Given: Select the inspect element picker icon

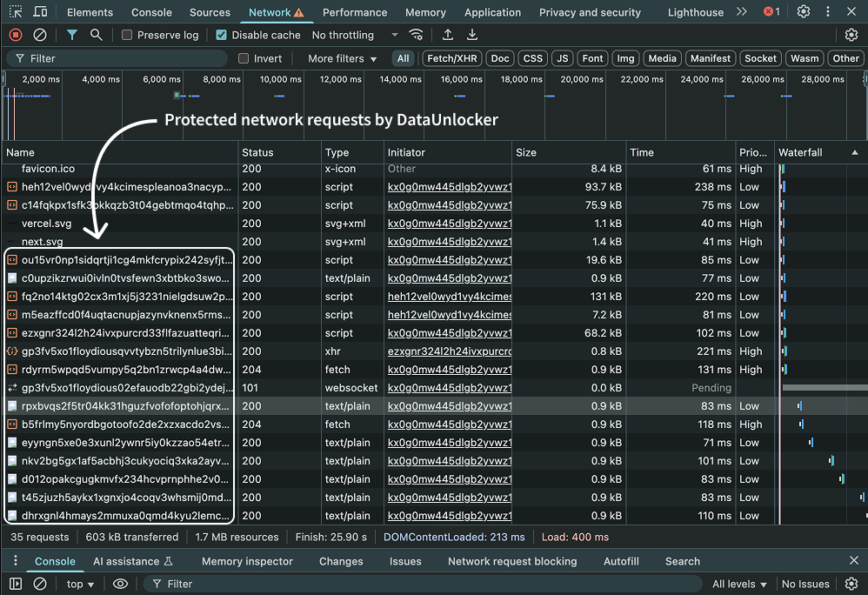Looking at the screenshot, I should (16, 12).
